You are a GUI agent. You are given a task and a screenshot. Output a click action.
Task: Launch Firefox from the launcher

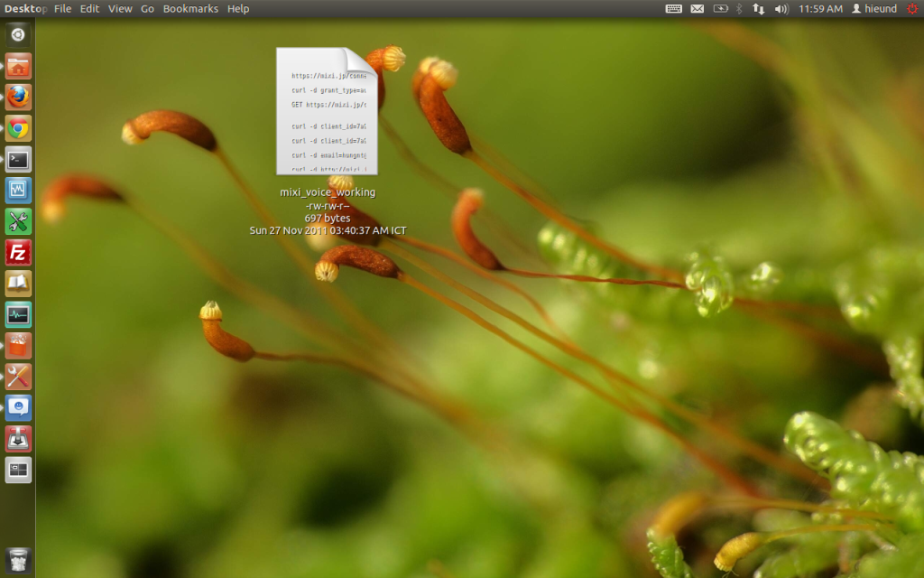click(x=18, y=97)
